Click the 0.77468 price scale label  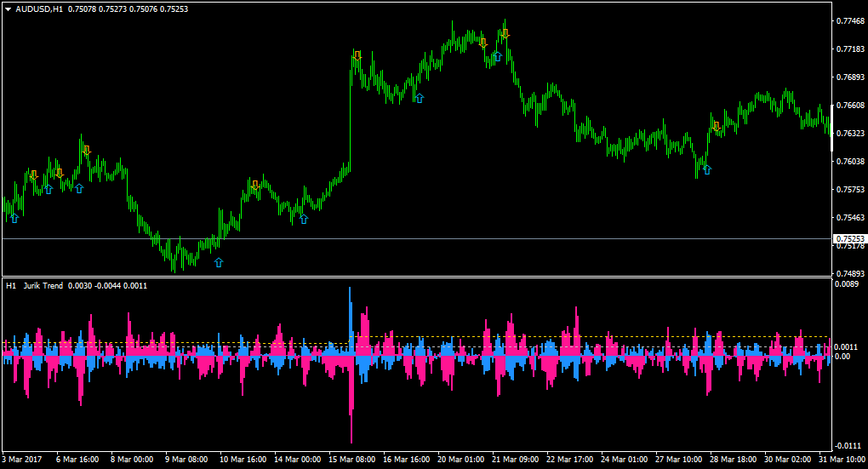[850, 21]
